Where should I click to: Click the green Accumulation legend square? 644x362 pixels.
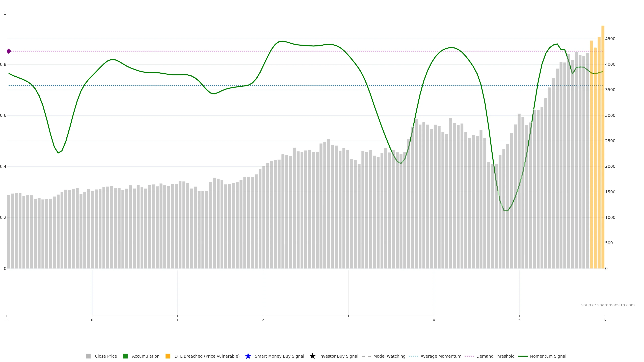tap(125, 356)
